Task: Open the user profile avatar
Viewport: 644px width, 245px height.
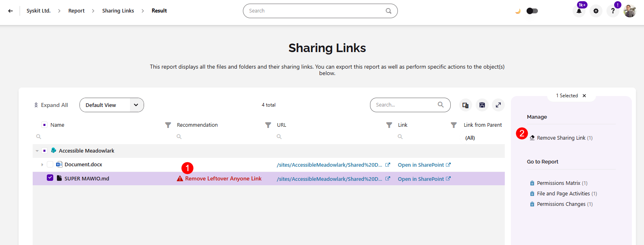Action: (629, 11)
